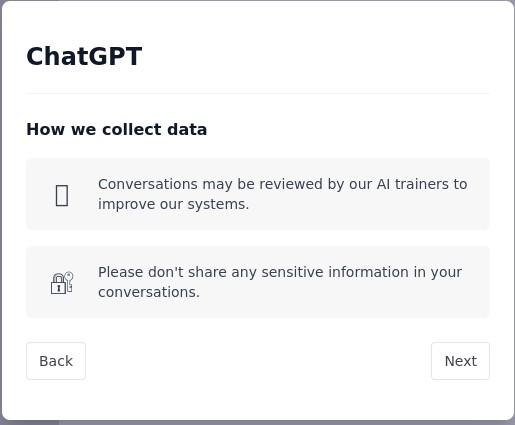Screen dimensions: 515x425
Task: Click the word 'conversations.' in second card
Action: [149, 292]
